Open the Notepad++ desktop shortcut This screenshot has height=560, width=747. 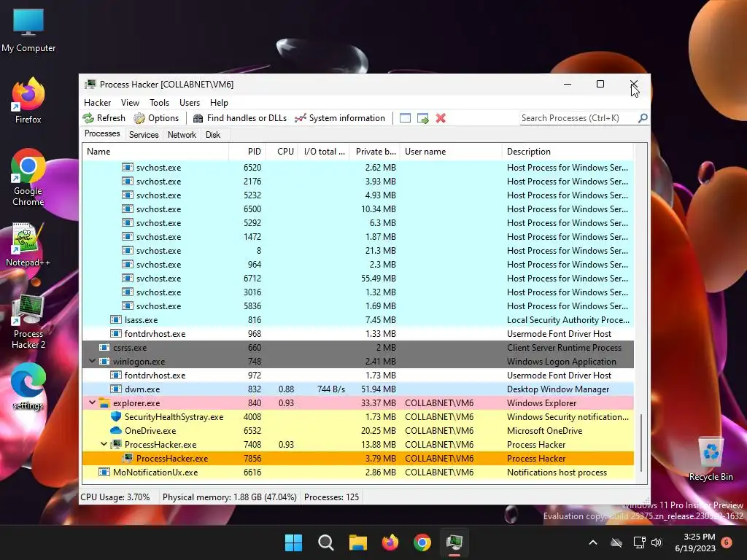pos(28,245)
